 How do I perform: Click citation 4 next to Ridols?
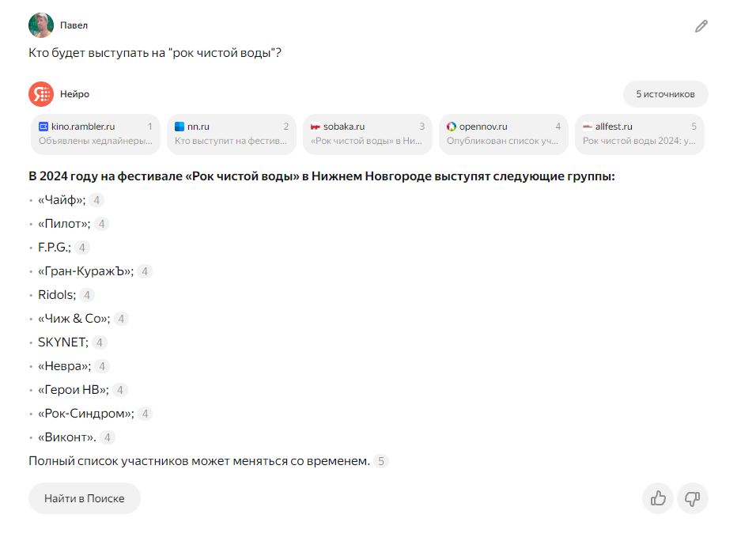pyautogui.click(x=87, y=295)
